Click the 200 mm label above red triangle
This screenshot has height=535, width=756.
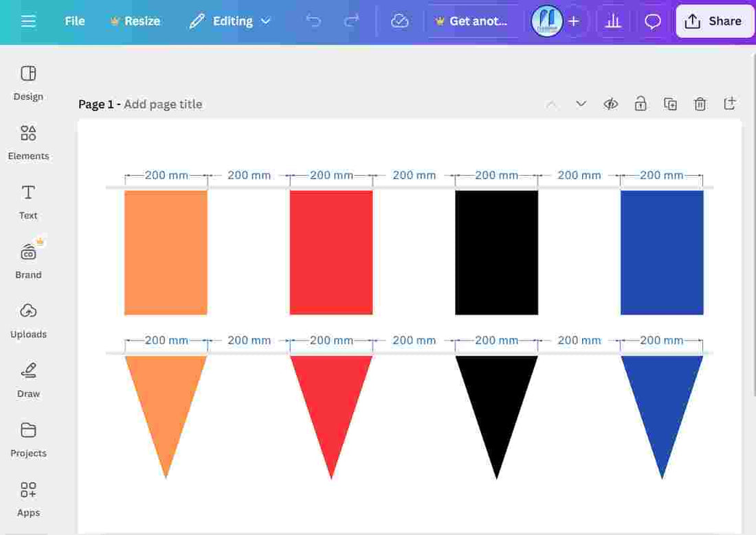331,340
